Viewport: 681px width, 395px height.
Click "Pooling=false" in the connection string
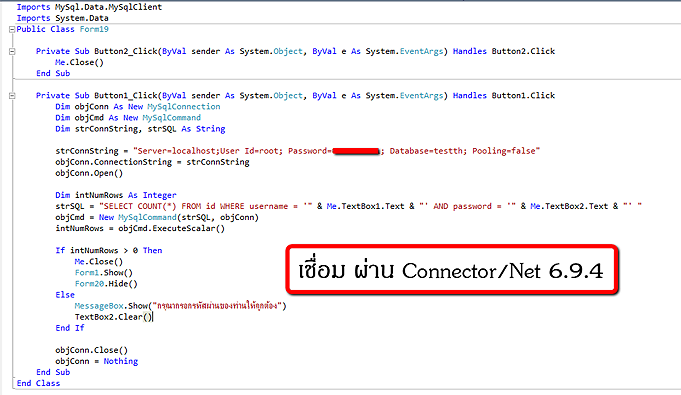504,151
